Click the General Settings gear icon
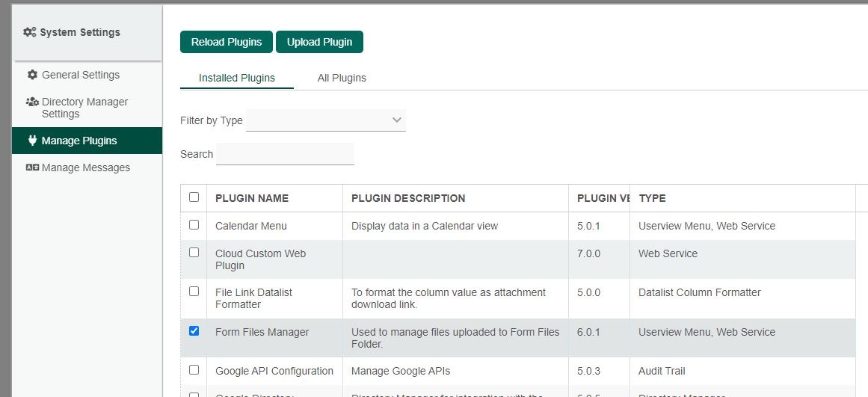The height and width of the screenshot is (397, 868). coord(32,75)
